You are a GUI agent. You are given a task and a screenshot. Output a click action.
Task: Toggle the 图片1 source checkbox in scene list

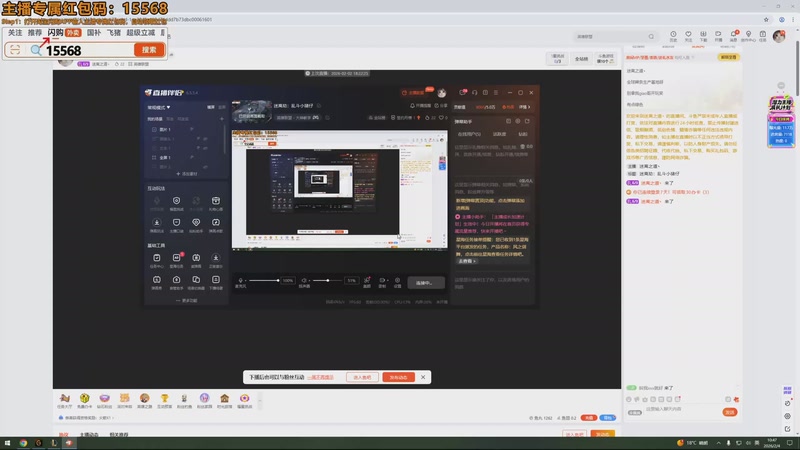tap(154, 130)
